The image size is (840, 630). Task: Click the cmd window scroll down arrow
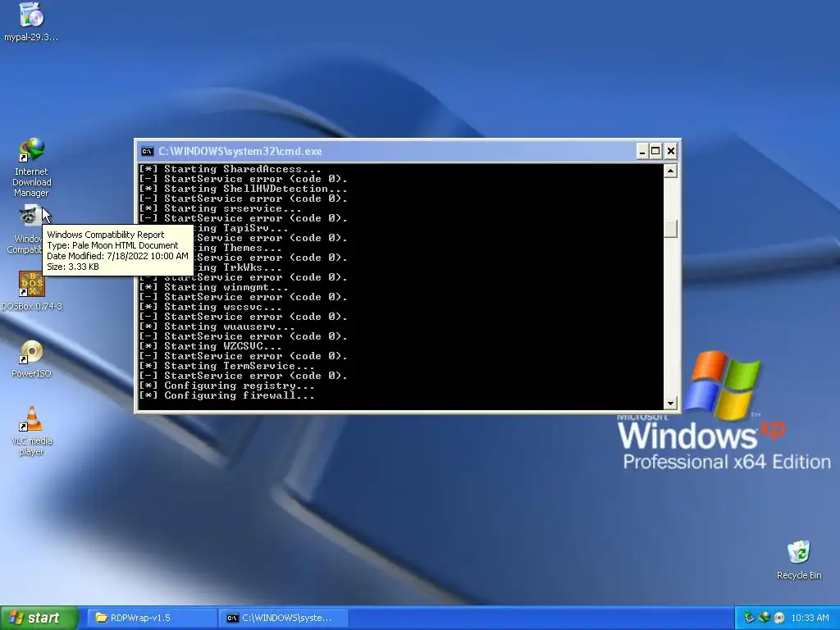pos(670,404)
